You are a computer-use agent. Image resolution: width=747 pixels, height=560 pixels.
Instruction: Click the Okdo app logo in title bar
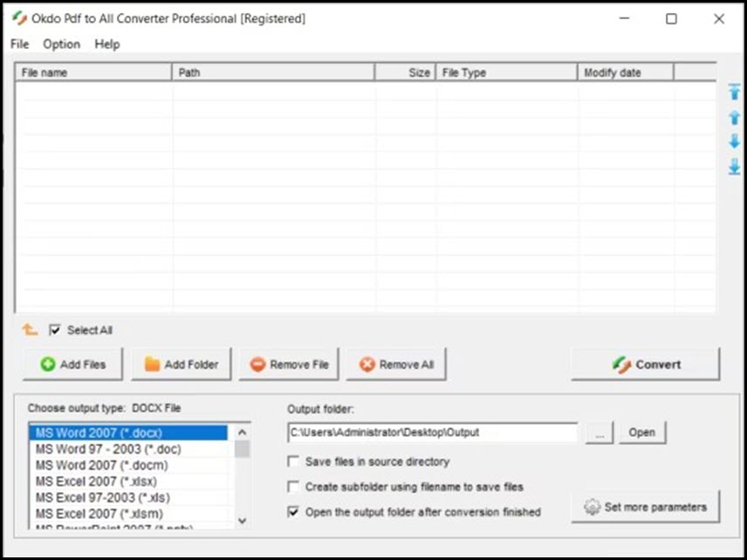tap(19, 18)
